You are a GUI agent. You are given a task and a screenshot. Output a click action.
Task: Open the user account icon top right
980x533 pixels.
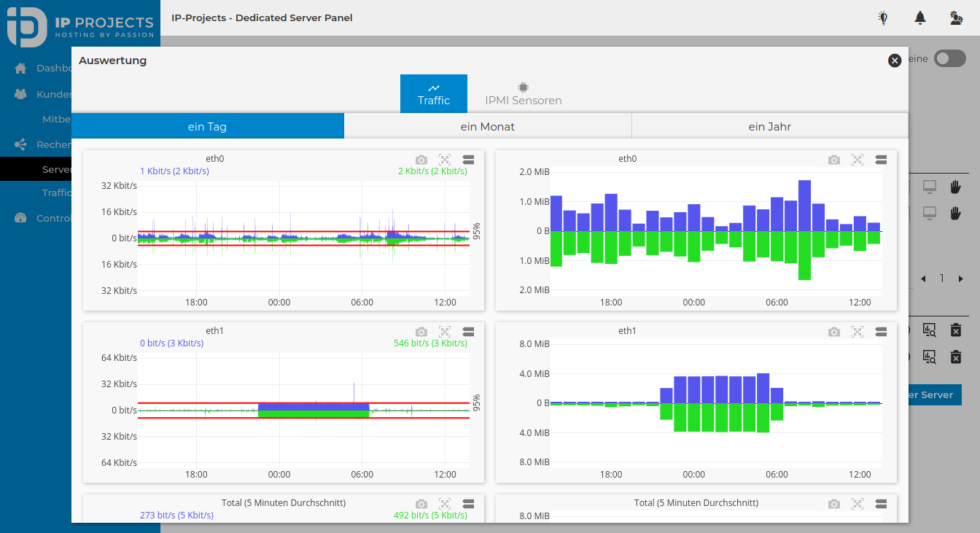point(956,17)
